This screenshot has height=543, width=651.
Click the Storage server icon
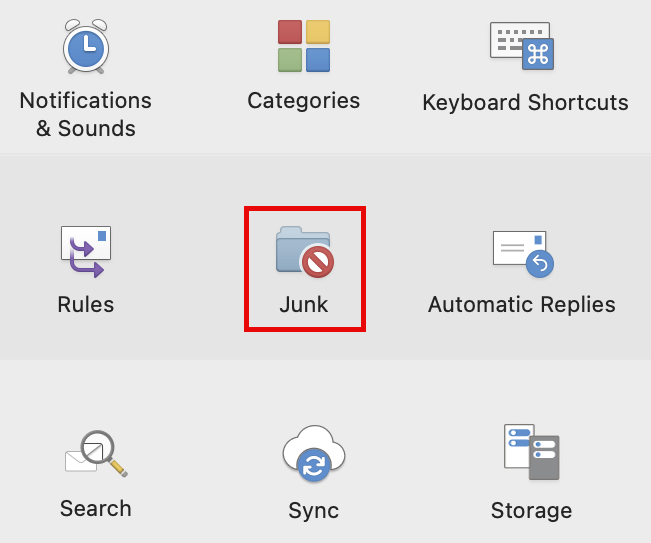point(531,453)
